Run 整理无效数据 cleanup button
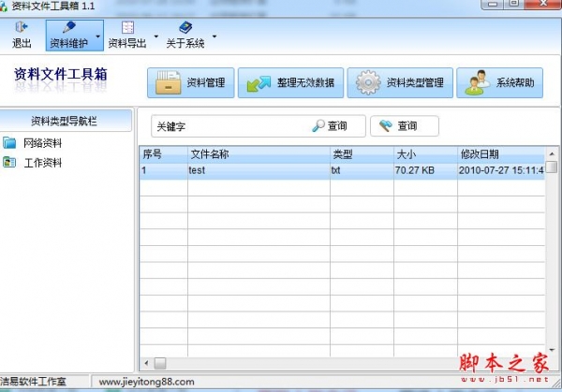Image resolution: width=562 pixels, height=392 pixels. click(x=290, y=82)
